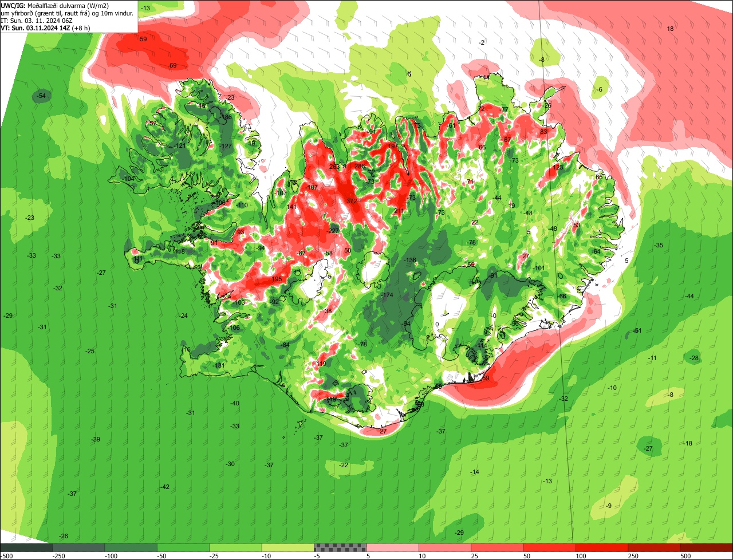733x560 pixels.
Task: Click the red swatch between 50 and 100
Action: (x=550, y=547)
